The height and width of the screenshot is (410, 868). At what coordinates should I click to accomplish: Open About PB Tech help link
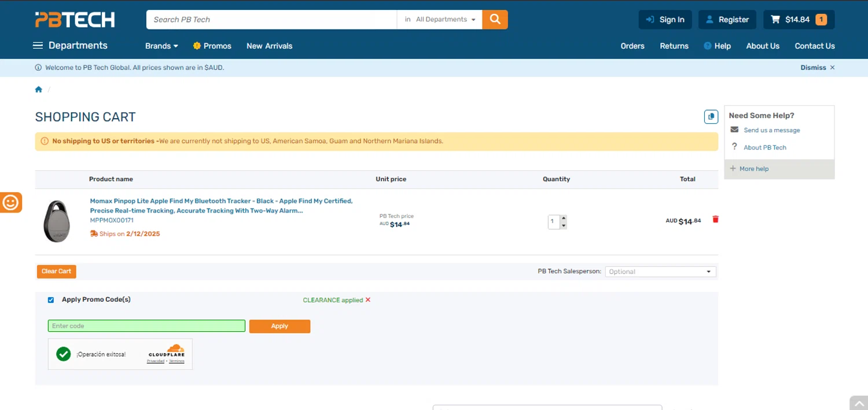click(765, 148)
